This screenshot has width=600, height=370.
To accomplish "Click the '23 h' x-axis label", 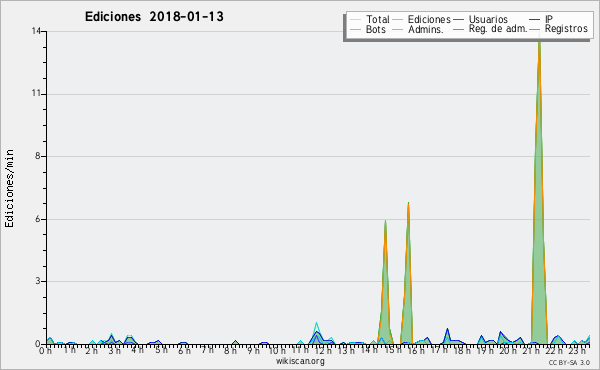I will [577, 350].
